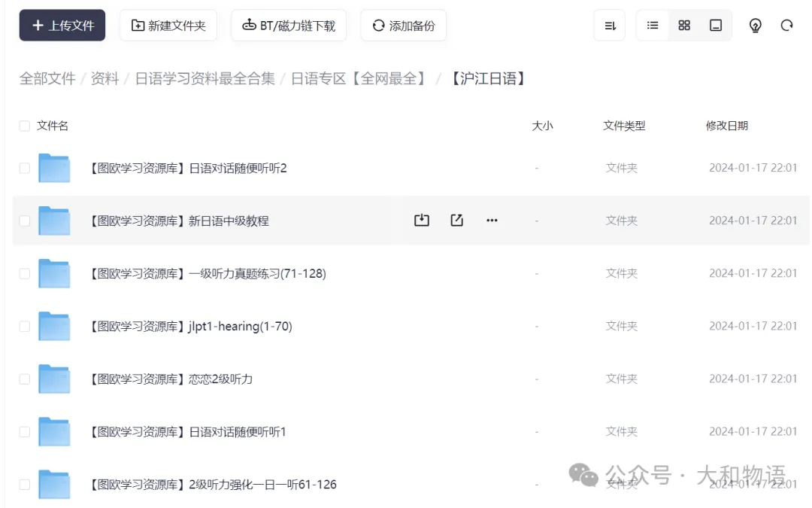Check the box for jlpt1-hearing(1-70)
Viewport: 812px width, 508px height.
pyautogui.click(x=24, y=326)
